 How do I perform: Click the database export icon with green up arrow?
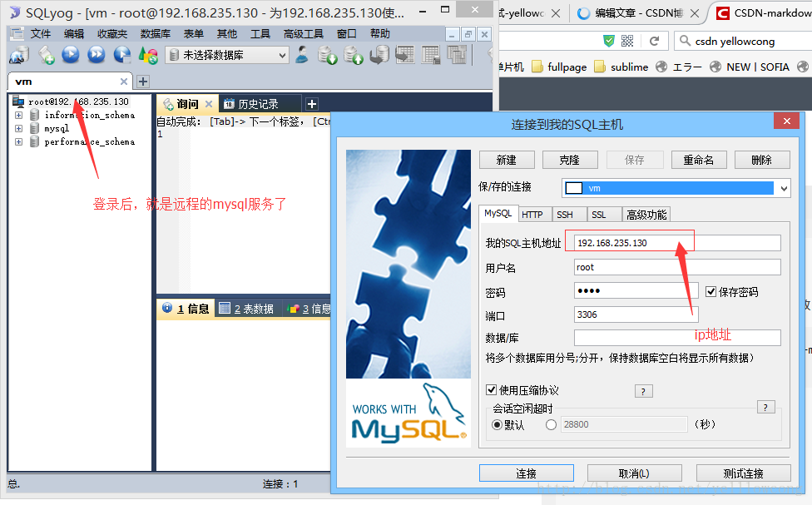coord(354,55)
